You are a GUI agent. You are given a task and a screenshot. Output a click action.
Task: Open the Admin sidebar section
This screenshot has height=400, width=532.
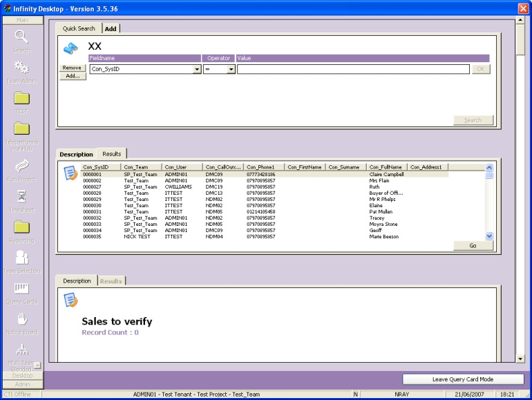click(23, 384)
